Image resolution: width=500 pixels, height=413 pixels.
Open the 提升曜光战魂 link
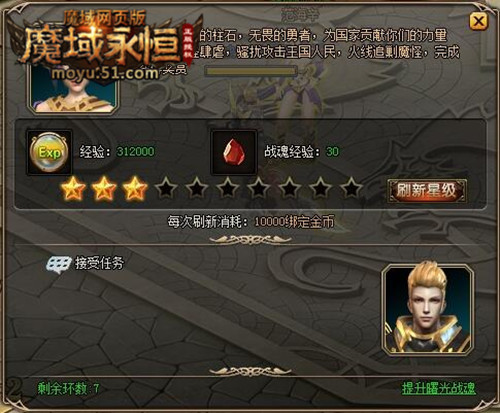[x=439, y=388]
